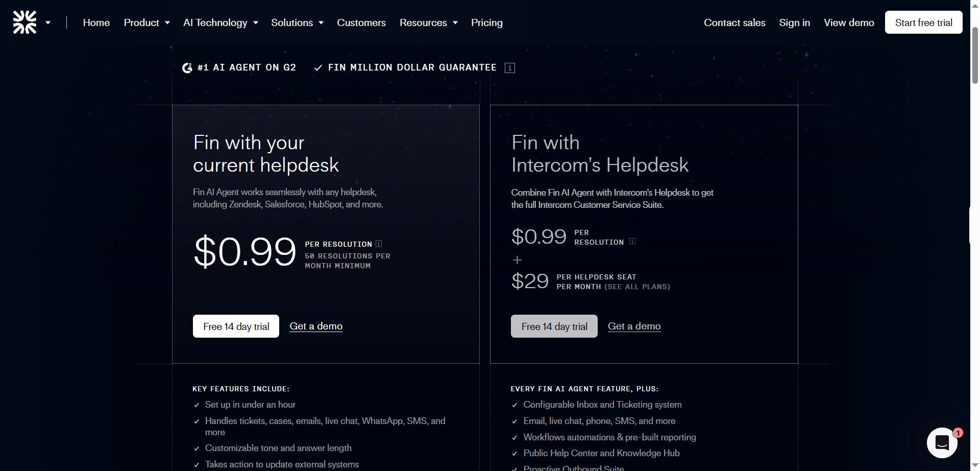The image size is (980, 471).
Task: Click the page vertical scrollbar thumb
Action: pyautogui.click(x=975, y=55)
